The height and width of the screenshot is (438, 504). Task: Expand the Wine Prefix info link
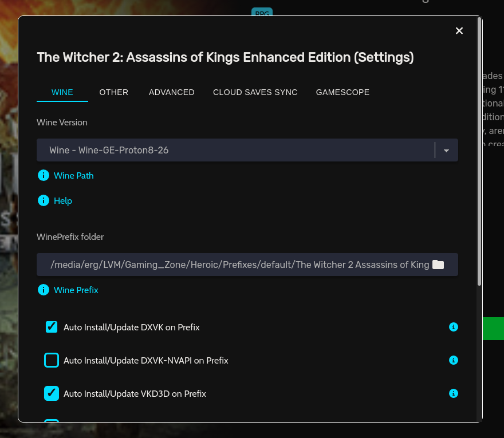click(x=76, y=290)
